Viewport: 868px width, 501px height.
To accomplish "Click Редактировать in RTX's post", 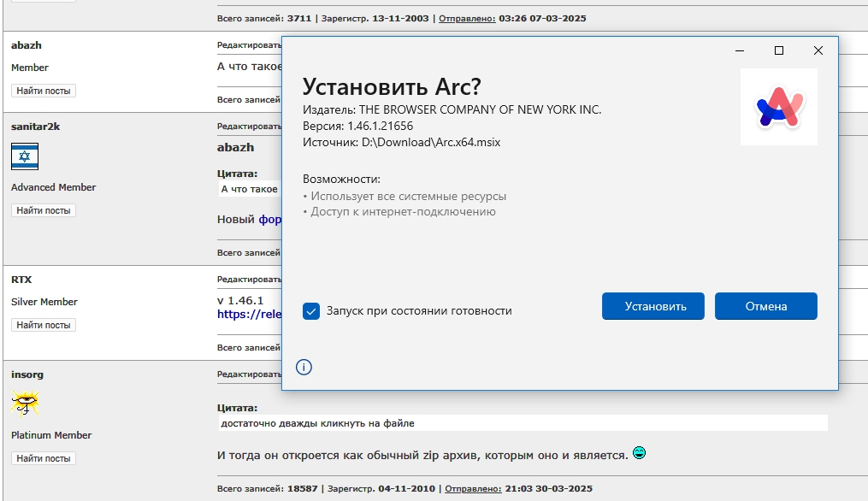I will tap(249, 279).
